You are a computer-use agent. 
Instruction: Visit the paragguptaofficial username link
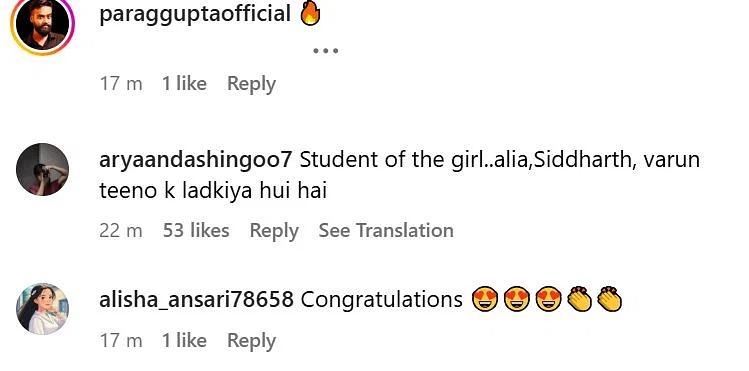click(x=195, y=14)
